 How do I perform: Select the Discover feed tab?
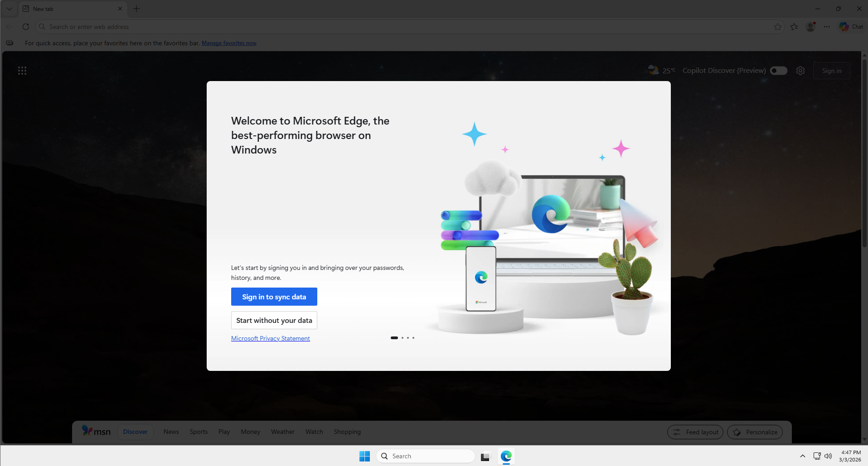click(135, 432)
